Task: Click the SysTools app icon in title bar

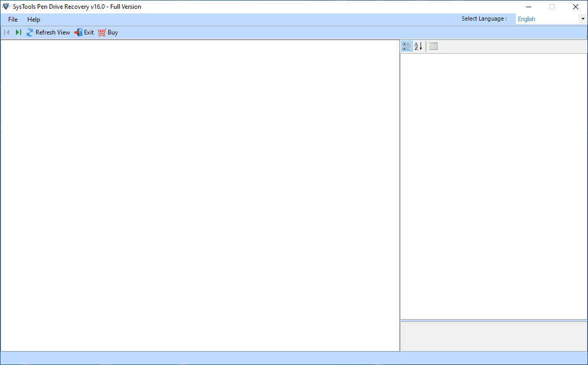Action: pyautogui.click(x=6, y=6)
